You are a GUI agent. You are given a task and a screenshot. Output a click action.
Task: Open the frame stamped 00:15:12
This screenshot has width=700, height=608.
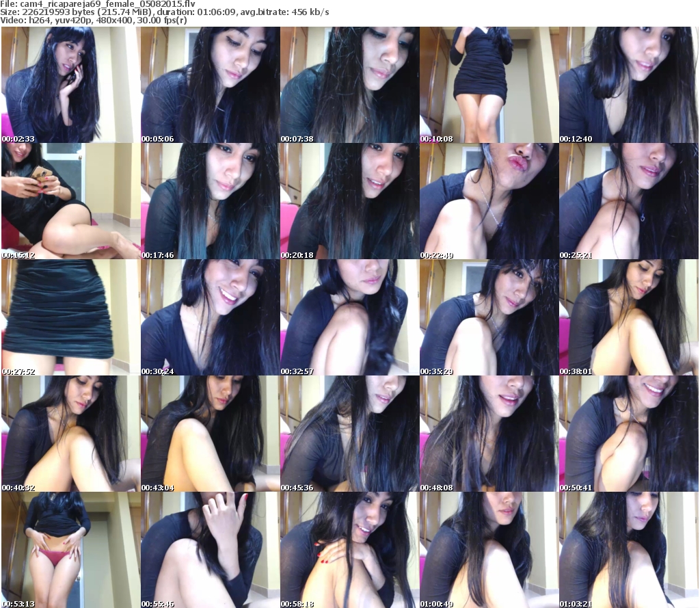pyautogui.click(x=70, y=201)
